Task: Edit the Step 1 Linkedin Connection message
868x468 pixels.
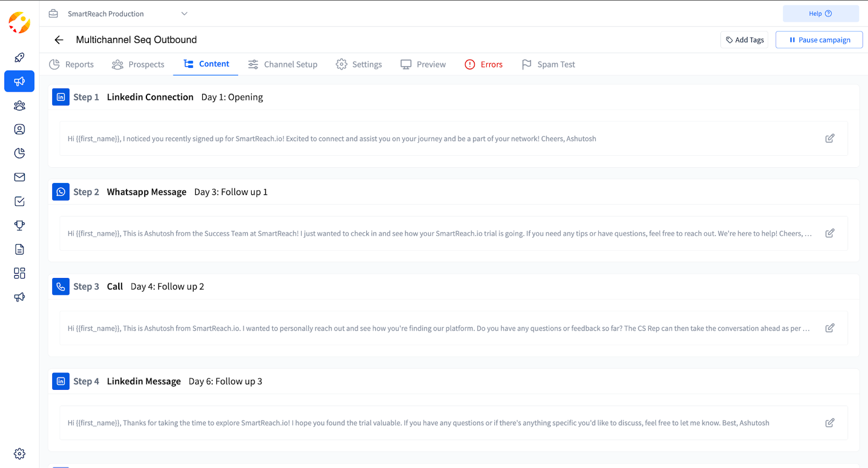Action: [x=829, y=138]
